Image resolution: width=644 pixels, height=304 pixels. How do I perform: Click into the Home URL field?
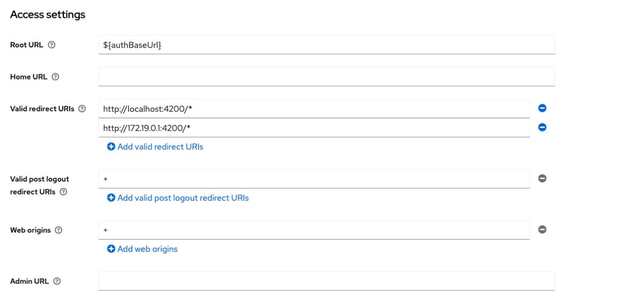point(326,77)
